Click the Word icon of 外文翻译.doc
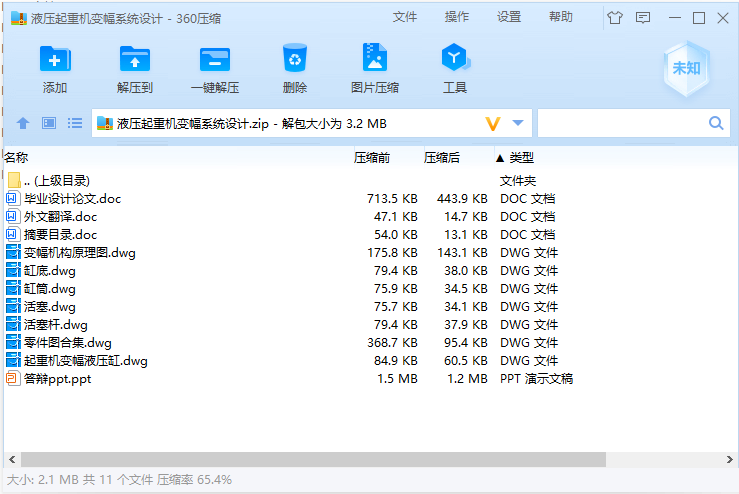 click(13, 216)
